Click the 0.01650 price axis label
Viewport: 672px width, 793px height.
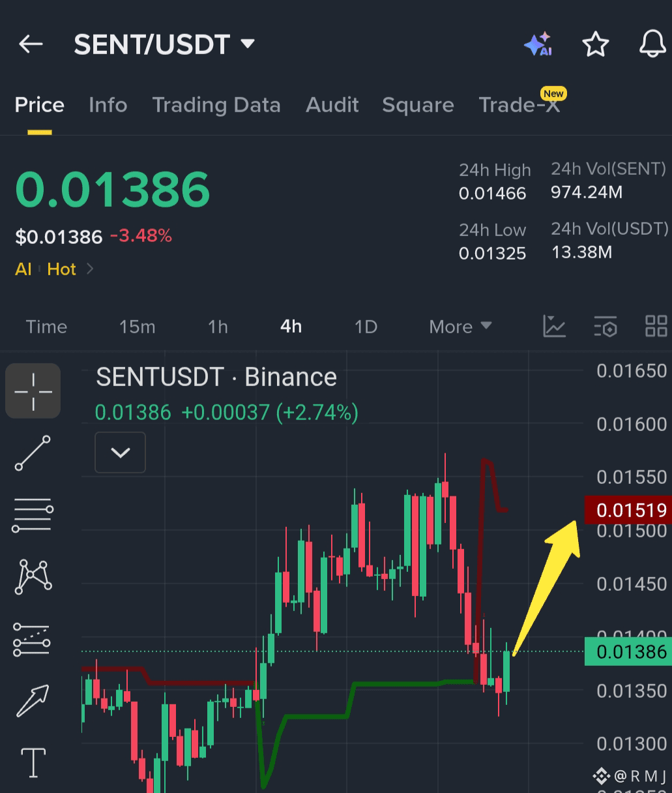(632, 371)
